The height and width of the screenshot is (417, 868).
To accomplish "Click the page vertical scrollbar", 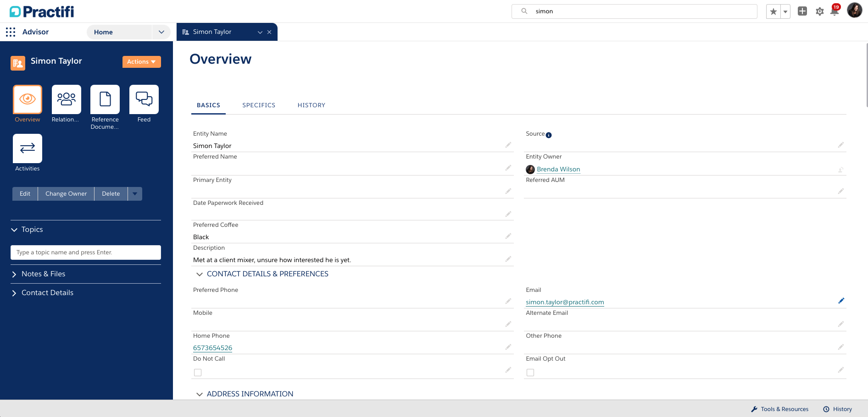I will (866, 76).
